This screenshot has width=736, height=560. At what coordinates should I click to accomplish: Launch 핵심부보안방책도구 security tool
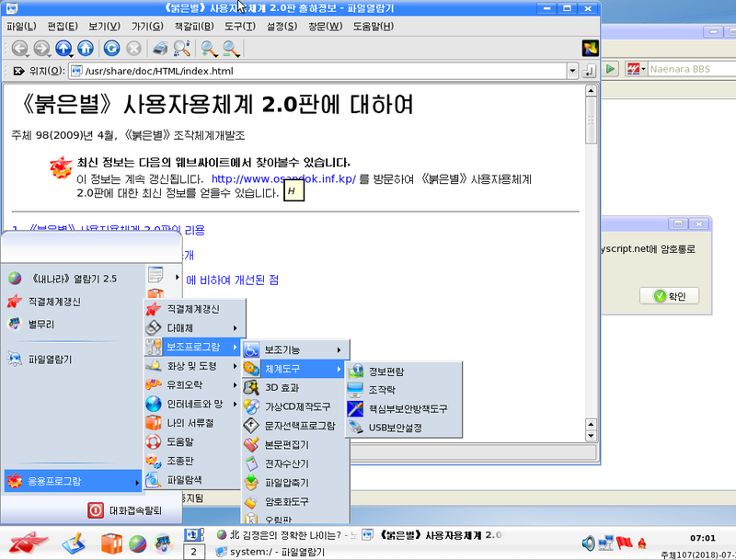click(404, 408)
